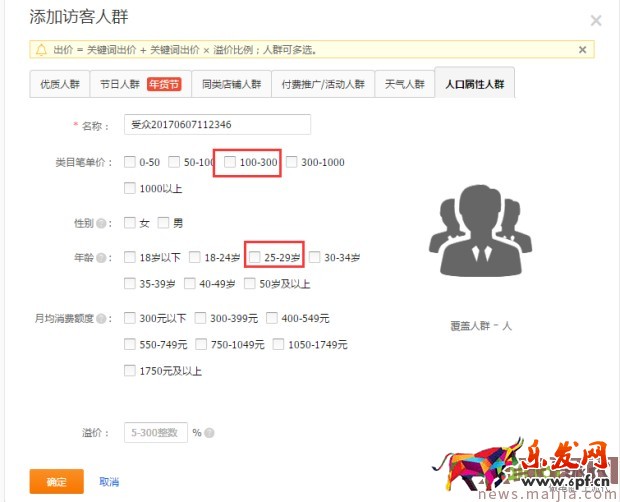Close the add visitor audience dialog
Screen dimensions: 620x502
596,20
